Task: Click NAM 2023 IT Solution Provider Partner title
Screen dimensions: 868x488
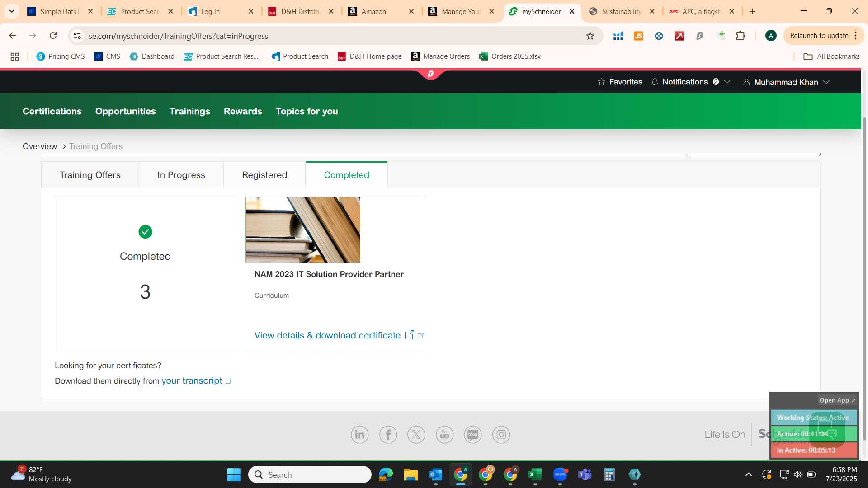Action: pyautogui.click(x=329, y=274)
